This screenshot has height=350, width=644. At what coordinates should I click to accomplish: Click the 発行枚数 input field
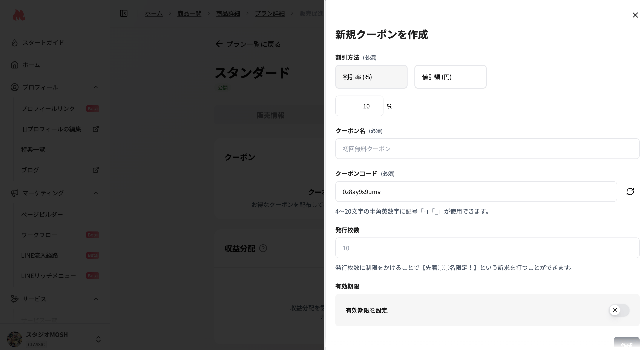(x=487, y=248)
